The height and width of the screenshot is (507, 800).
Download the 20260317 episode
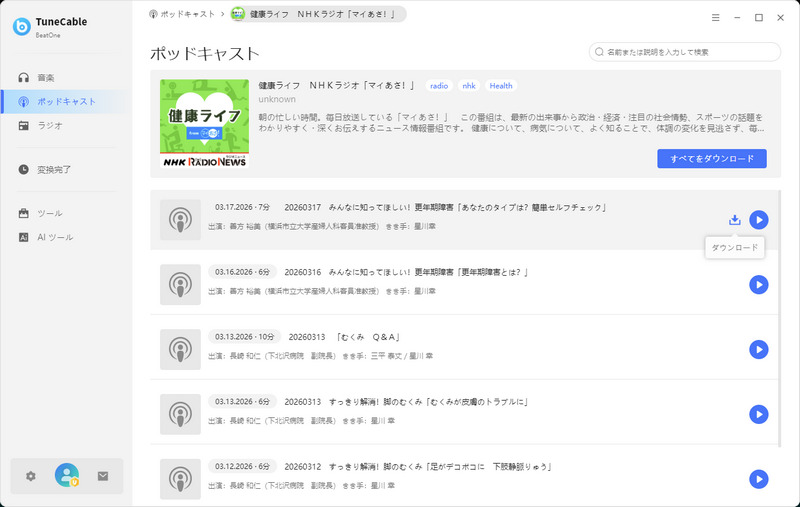click(735, 220)
